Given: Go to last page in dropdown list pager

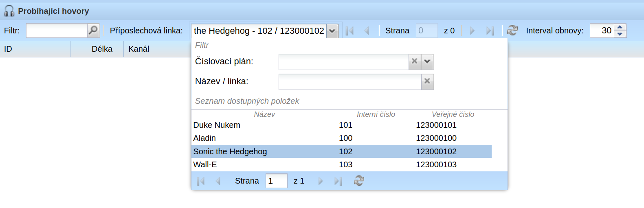Looking at the screenshot, I should [338, 181].
